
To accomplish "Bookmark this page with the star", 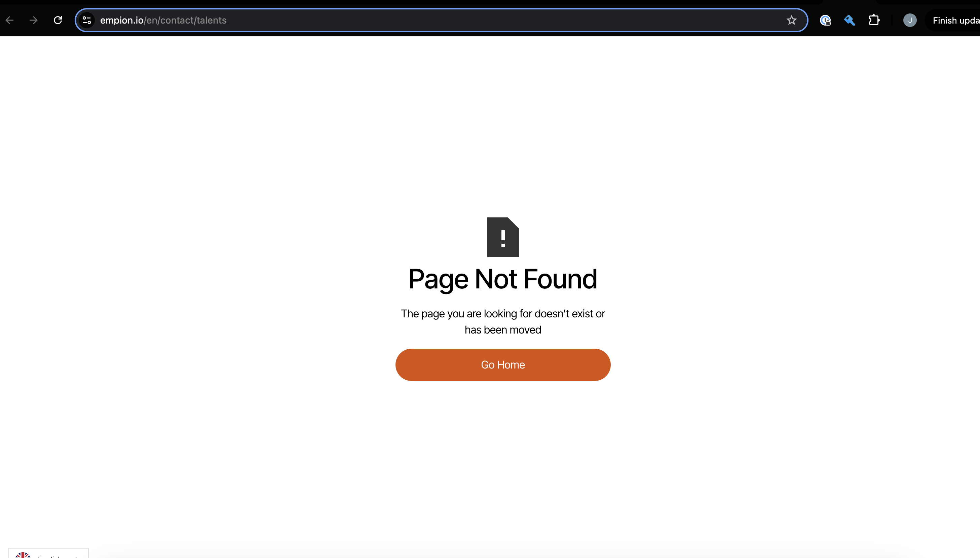I will (x=791, y=20).
